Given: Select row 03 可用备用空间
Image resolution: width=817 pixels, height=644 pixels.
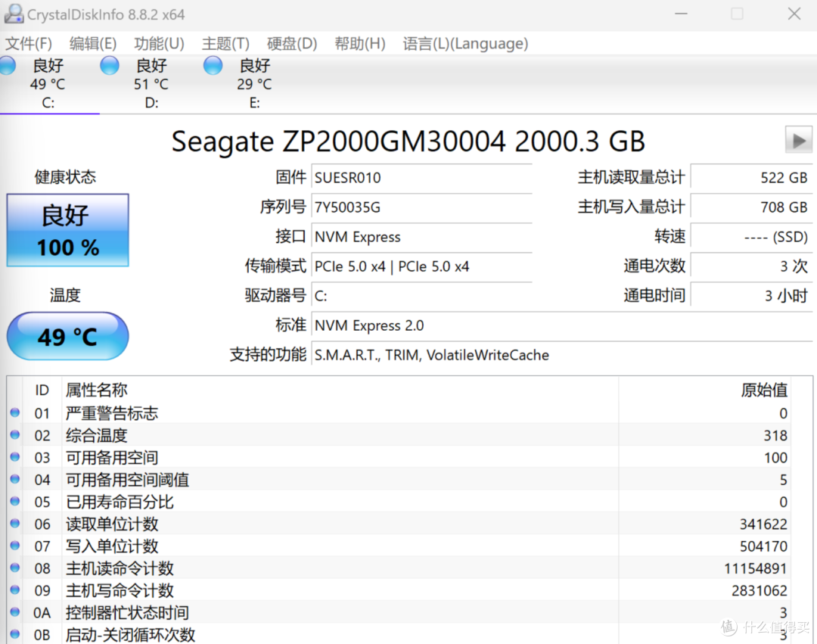Looking at the screenshot, I should [x=399, y=458].
